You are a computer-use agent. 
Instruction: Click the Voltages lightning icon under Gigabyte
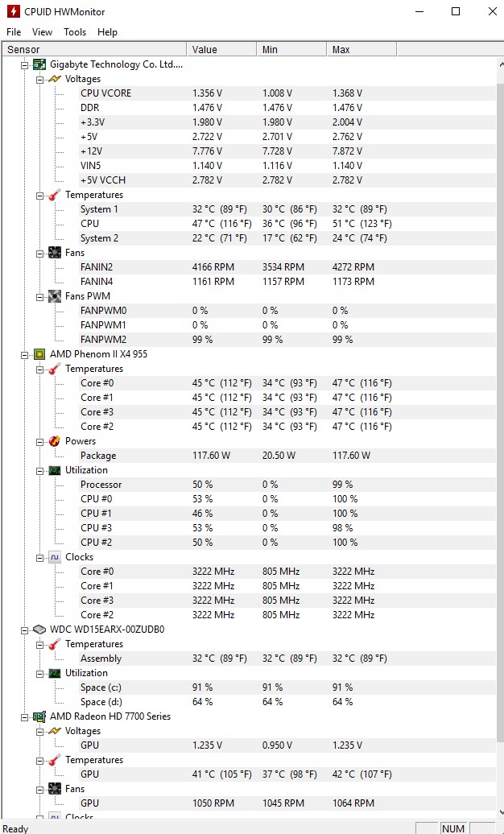point(55,79)
